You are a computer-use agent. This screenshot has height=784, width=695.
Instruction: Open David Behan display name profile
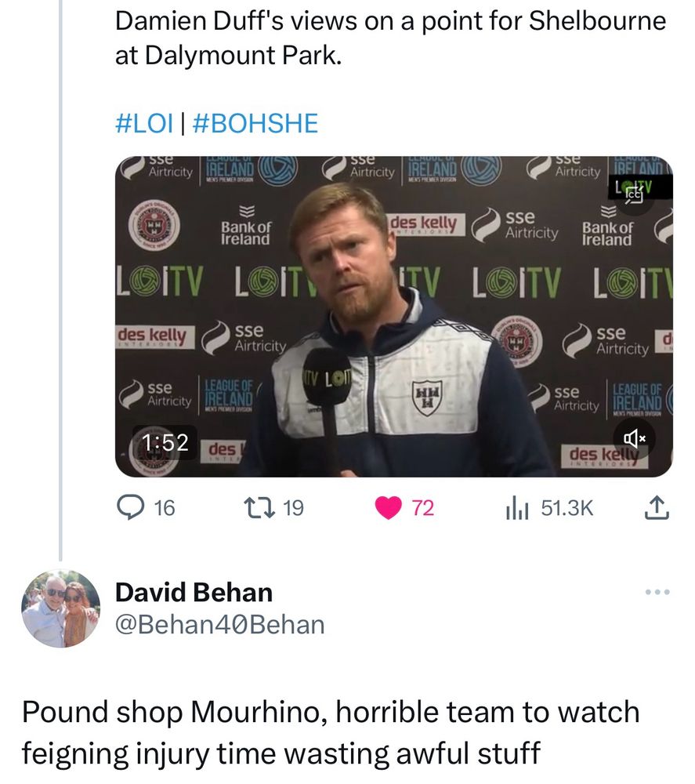[194, 593]
